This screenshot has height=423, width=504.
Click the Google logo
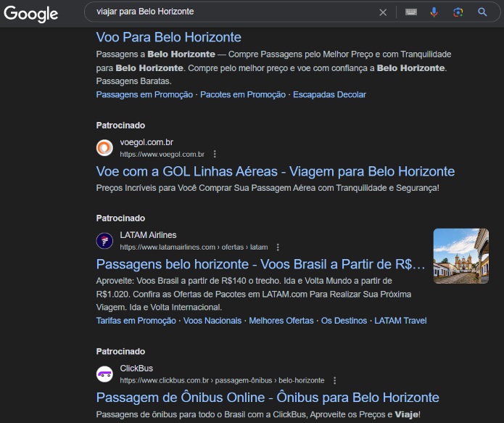[x=31, y=14]
